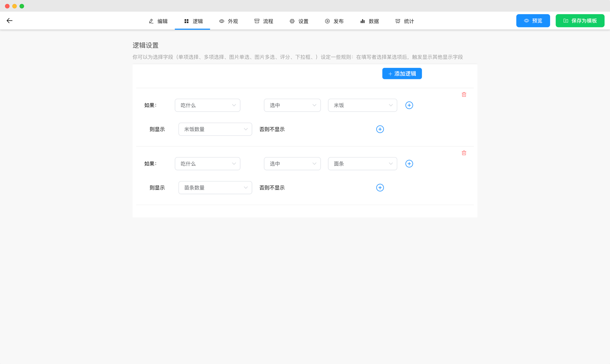This screenshot has height=364, width=610.
Task: Add display field after 苗条数量
Action: (x=380, y=188)
